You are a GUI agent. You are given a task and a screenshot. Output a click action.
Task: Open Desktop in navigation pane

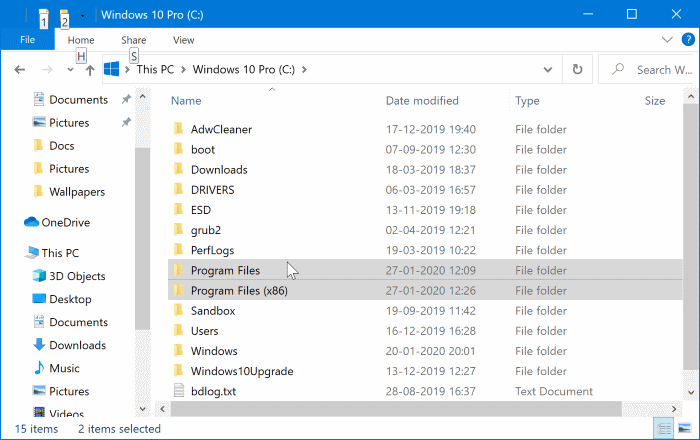pos(70,299)
